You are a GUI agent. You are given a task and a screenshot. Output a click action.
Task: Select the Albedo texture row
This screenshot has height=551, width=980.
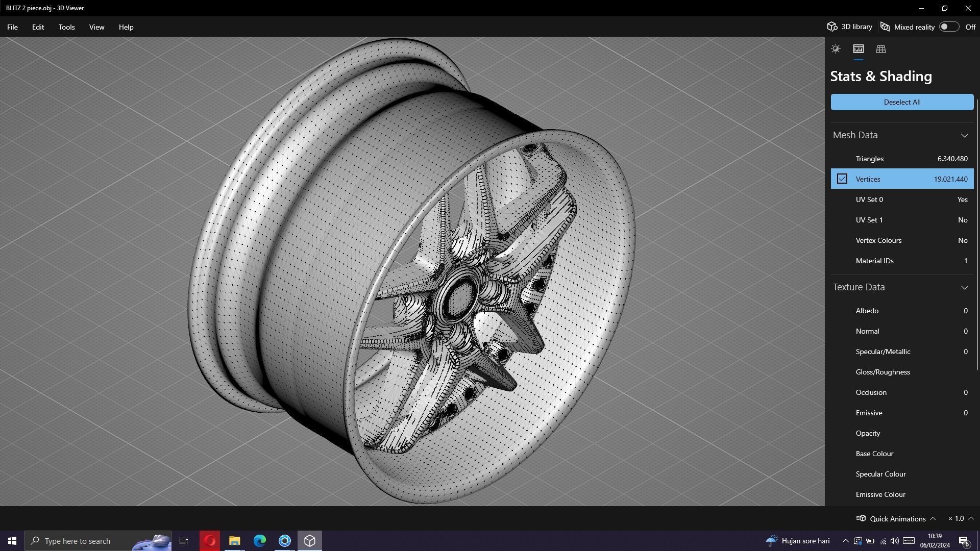pyautogui.click(x=902, y=311)
